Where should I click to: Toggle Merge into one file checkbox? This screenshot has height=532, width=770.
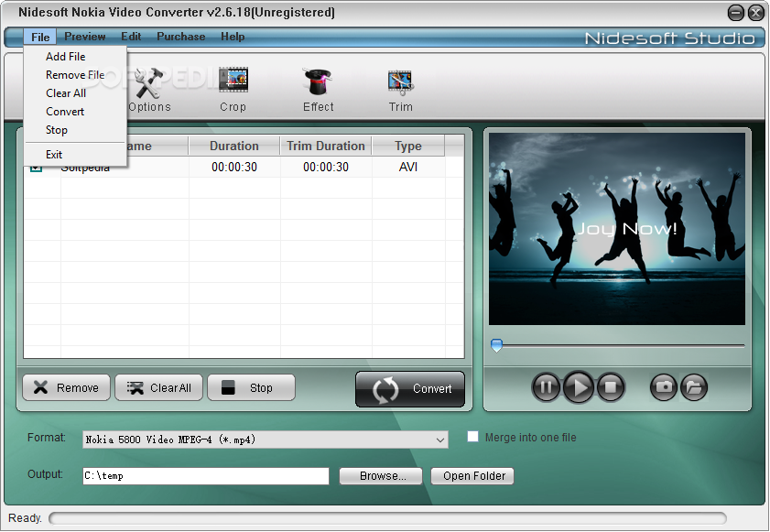click(473, 437)
